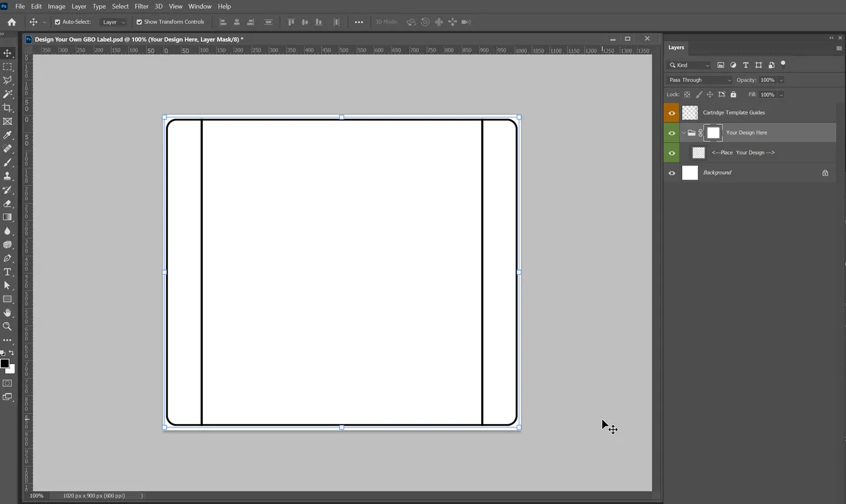Disable Show Transform Controls checkbox

[139, 22]
